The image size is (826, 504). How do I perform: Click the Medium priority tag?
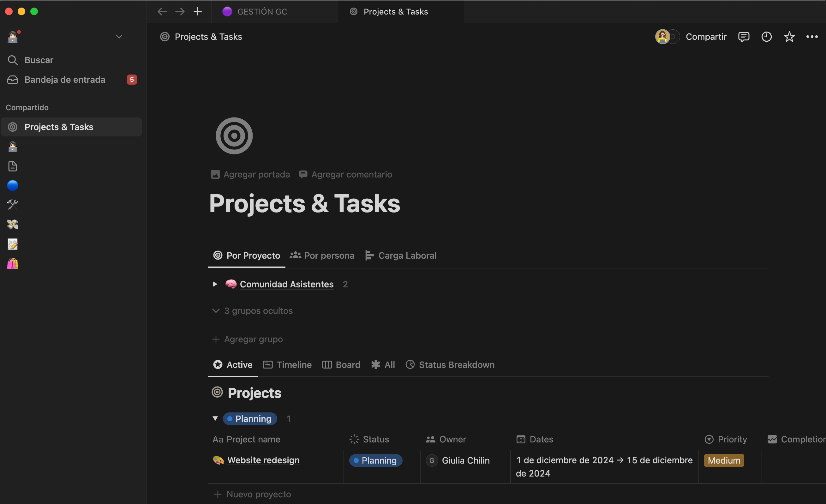tap(724, 460)
